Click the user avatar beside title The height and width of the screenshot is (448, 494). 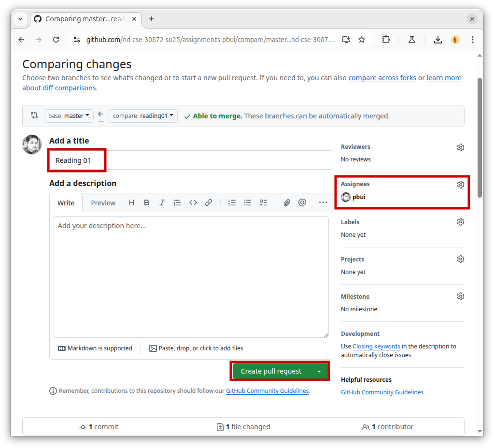pyautogui.click(x=32, y=145)
